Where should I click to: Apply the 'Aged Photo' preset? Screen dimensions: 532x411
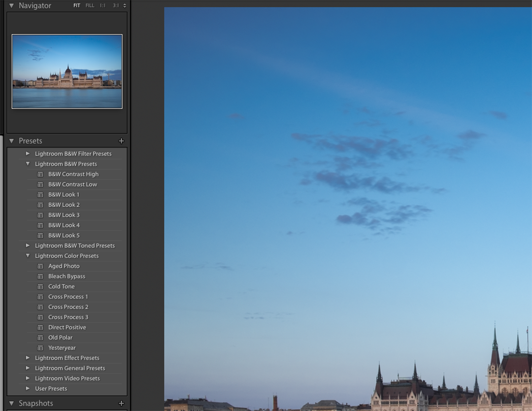click(64, 266)
